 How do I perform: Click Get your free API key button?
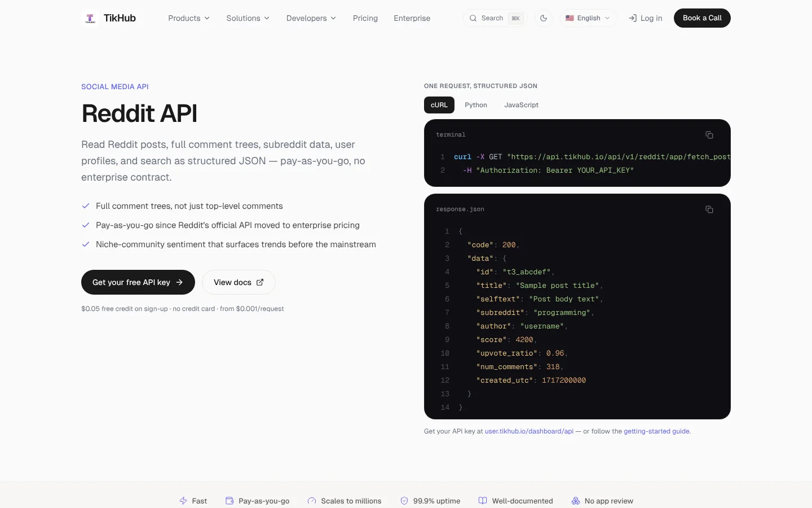coord(138,282)
